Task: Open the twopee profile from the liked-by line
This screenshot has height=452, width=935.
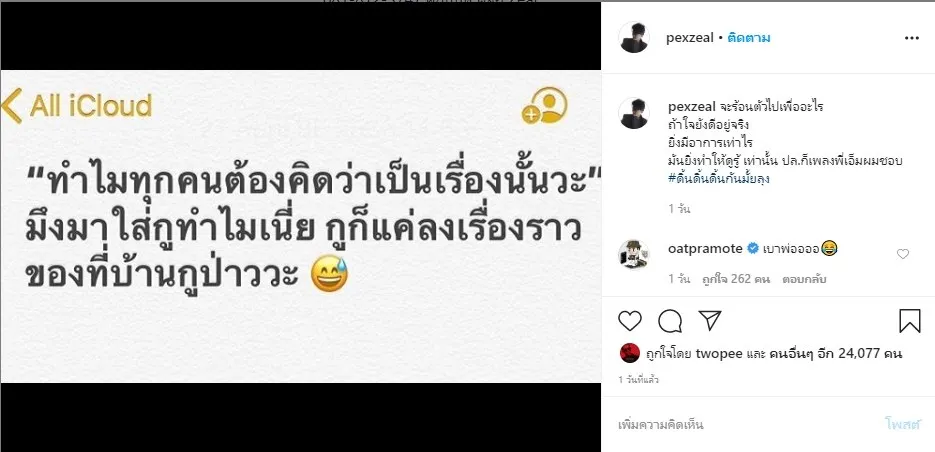Action: pyautogui.click(x=718, y=354)
